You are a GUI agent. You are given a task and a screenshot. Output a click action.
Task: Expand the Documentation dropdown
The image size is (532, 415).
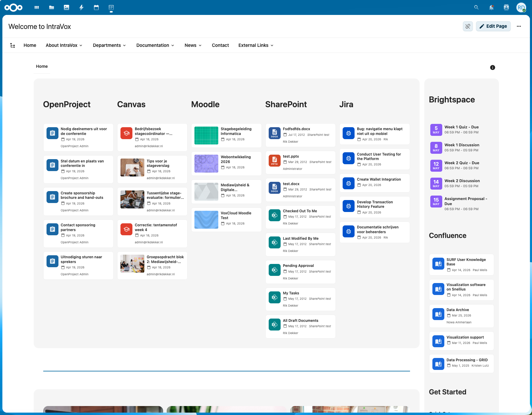point(155,45)
